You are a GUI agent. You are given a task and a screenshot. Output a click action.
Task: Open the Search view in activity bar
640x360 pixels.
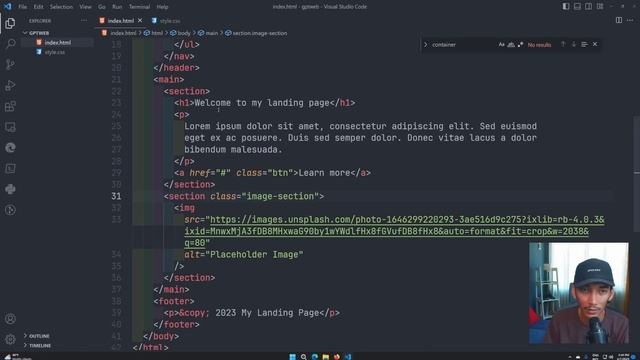[10, 44]
